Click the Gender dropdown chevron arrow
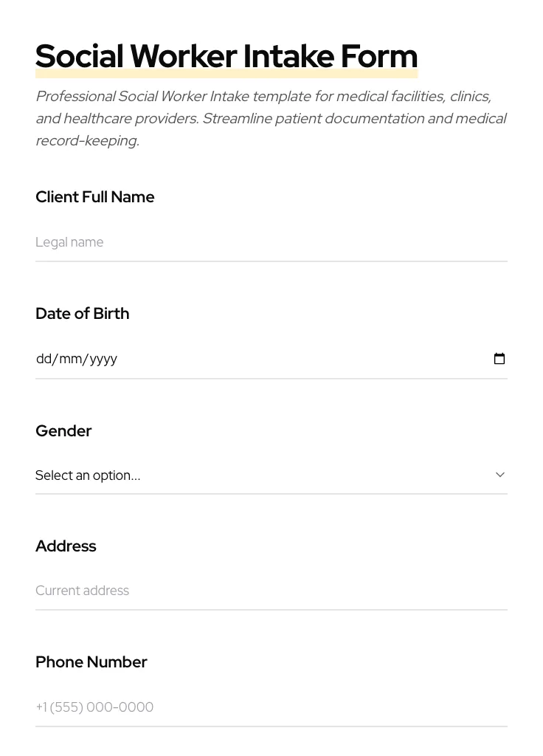The height and width of the screenshot is (756, 543). click(x=500, y=475)
